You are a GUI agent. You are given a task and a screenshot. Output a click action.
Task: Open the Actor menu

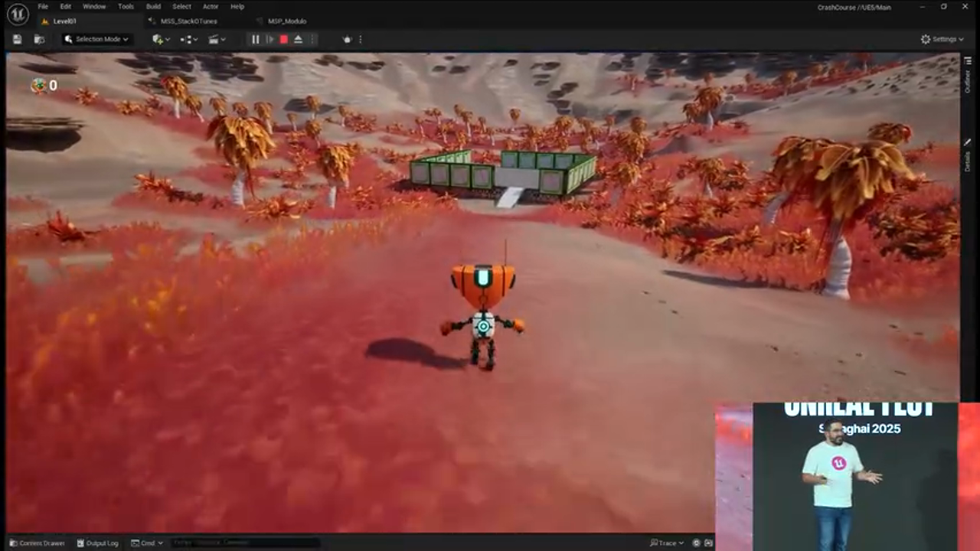click(210, 6)
